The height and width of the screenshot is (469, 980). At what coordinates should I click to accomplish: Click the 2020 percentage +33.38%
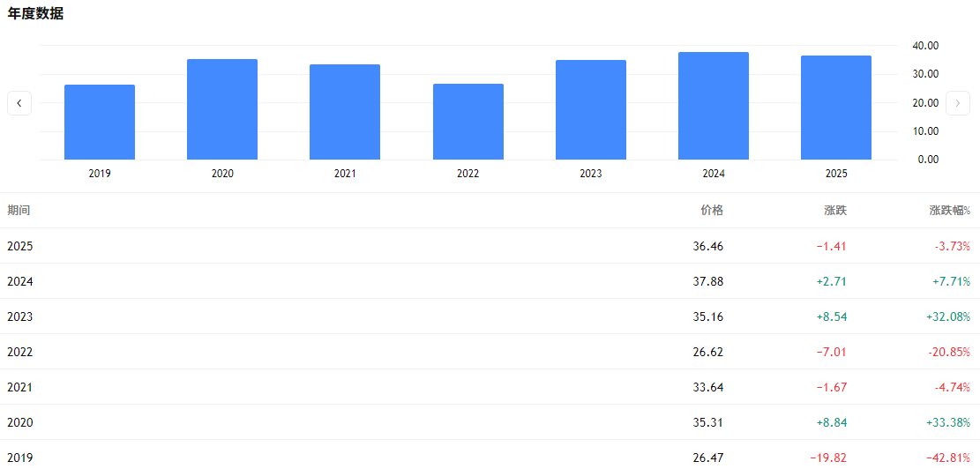947,422
